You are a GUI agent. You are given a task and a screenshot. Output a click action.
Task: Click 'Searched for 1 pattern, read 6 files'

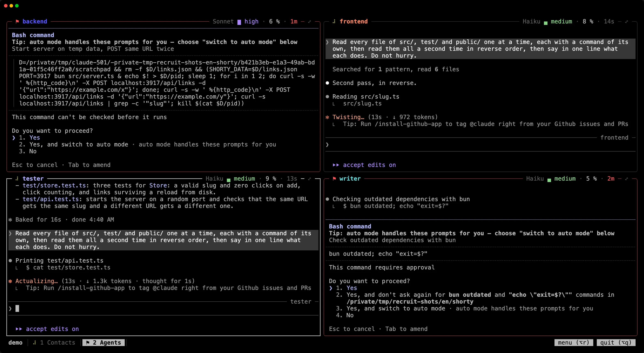point(396,69)
